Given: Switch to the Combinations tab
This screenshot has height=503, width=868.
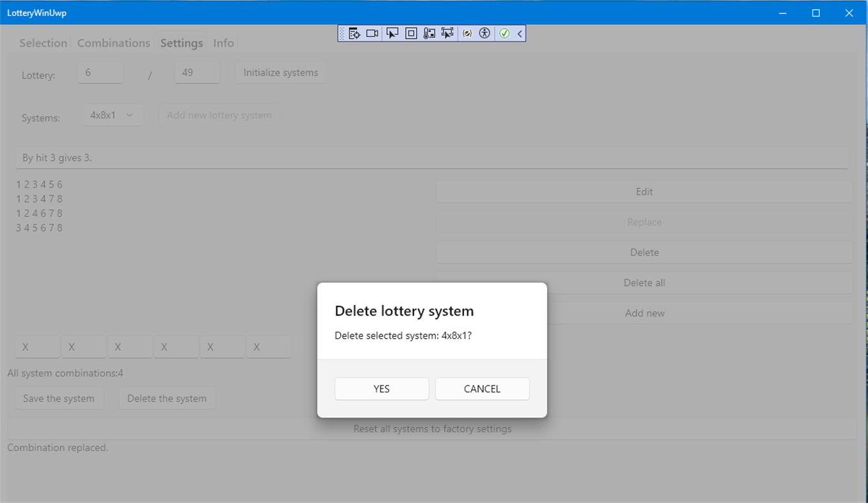Looking at the screenshot, I should pos(113,43).
